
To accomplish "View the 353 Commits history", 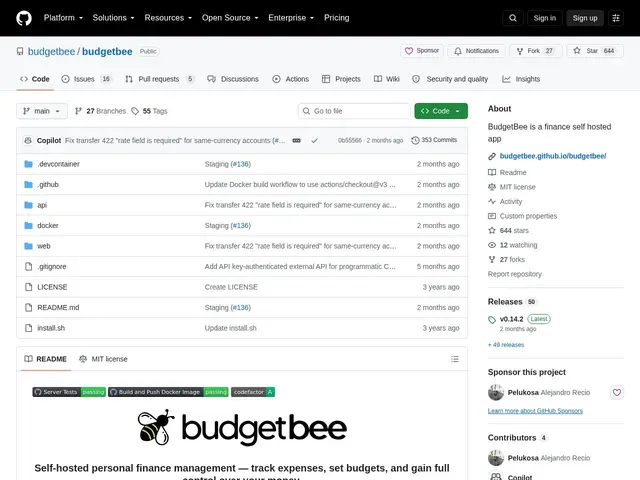I will pos(434,140).
